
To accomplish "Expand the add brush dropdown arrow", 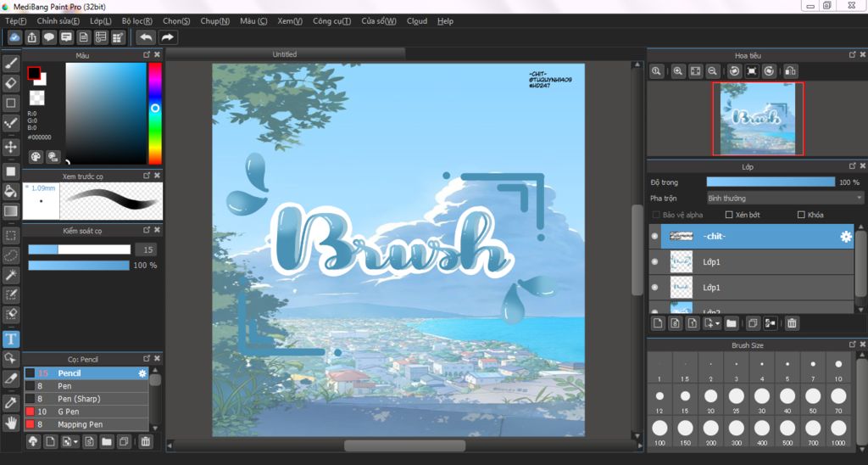I will (x=75, y=442).
